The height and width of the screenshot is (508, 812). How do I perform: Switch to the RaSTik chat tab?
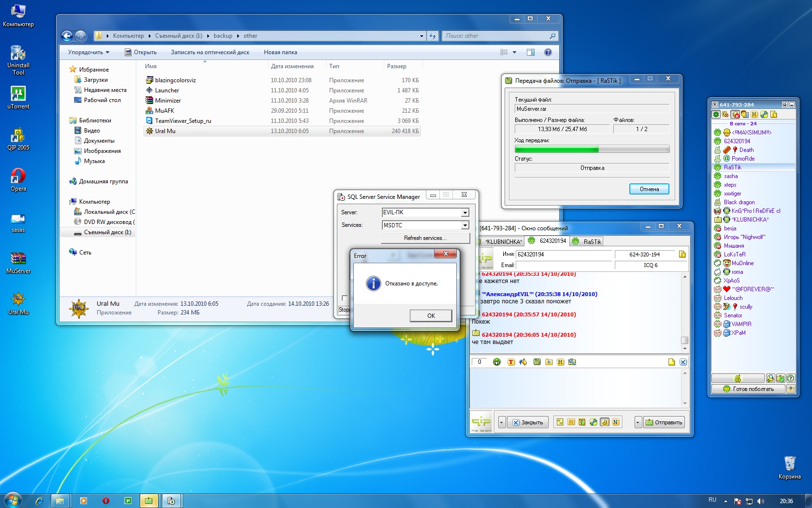pos(587,241)
